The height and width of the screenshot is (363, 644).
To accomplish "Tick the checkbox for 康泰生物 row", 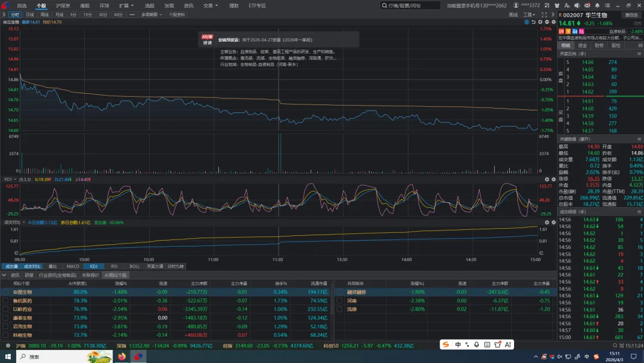I will point(5,318).
